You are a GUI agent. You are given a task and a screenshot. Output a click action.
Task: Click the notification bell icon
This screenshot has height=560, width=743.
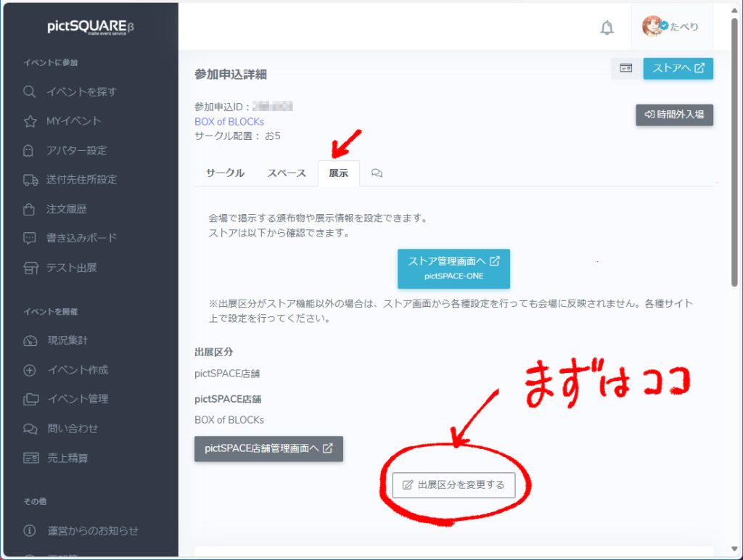pos(607,28)
